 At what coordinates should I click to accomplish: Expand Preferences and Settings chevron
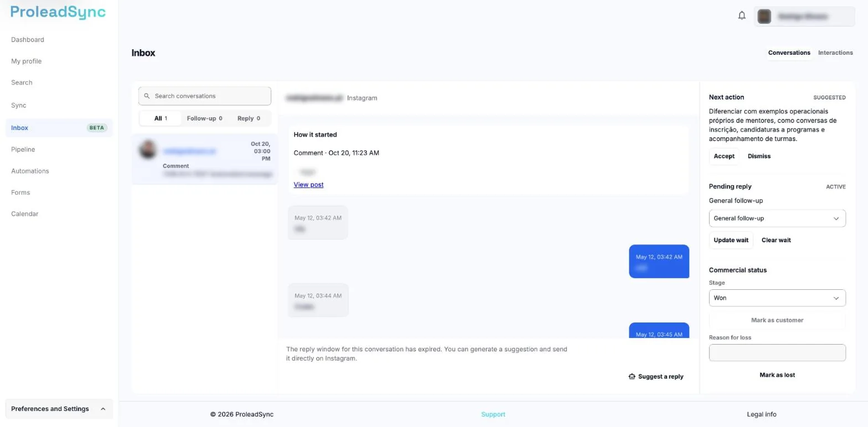click(x=103, y=409)
